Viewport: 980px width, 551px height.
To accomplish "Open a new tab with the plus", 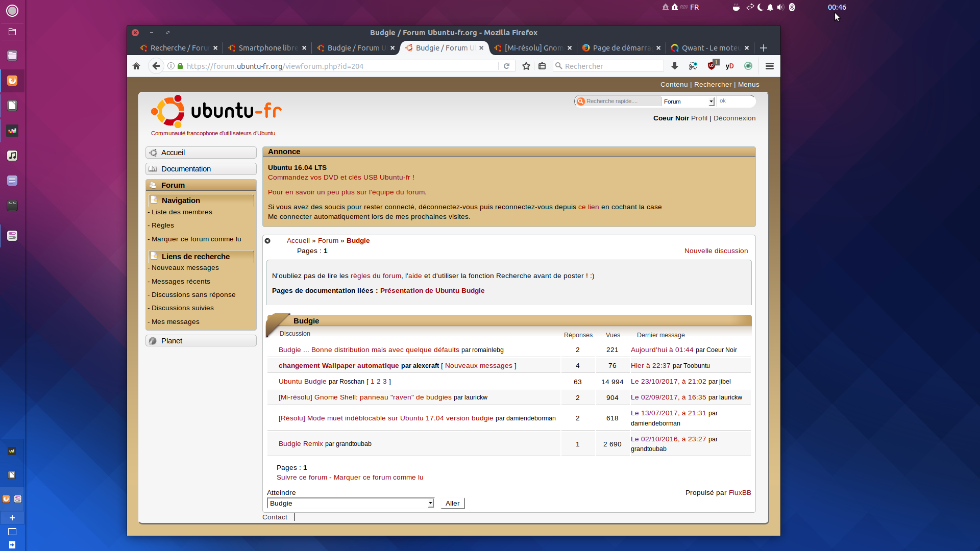I will (x=764, y=48).
